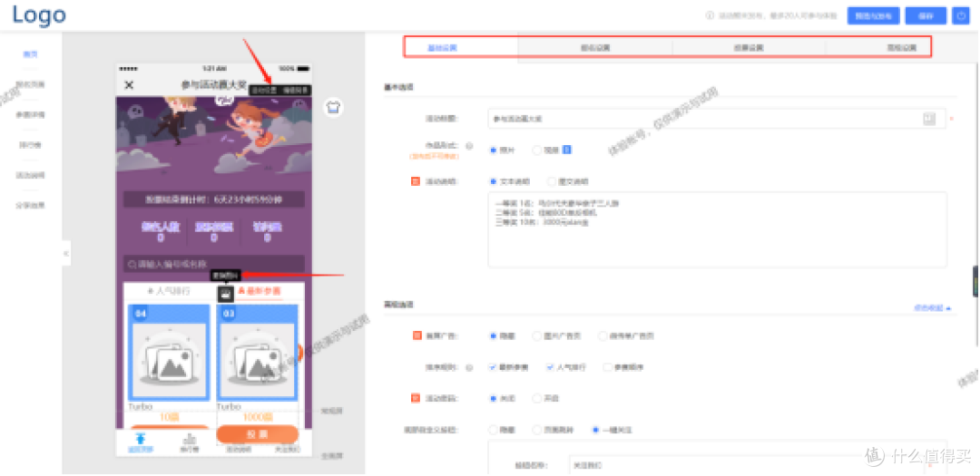Viewport: 980px width, 476px height.
Task: Select the image ad page radio option
Action: click(x=536, y=336)
